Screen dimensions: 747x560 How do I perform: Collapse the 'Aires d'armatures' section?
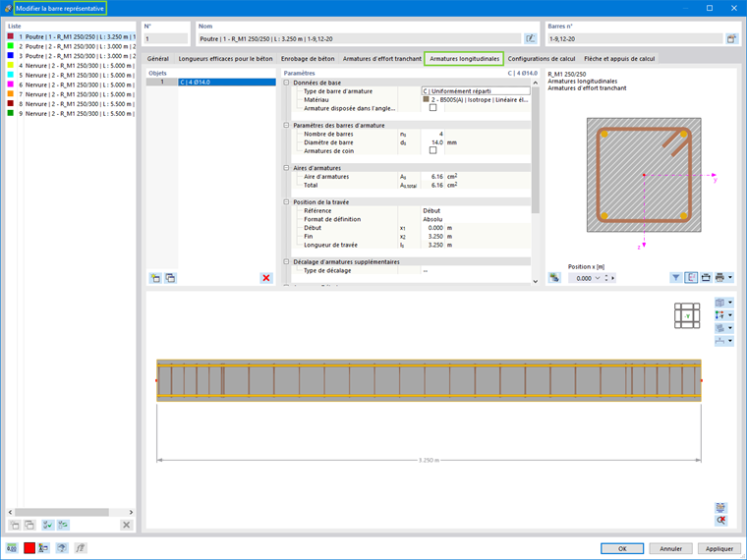(x=286, y=168)
